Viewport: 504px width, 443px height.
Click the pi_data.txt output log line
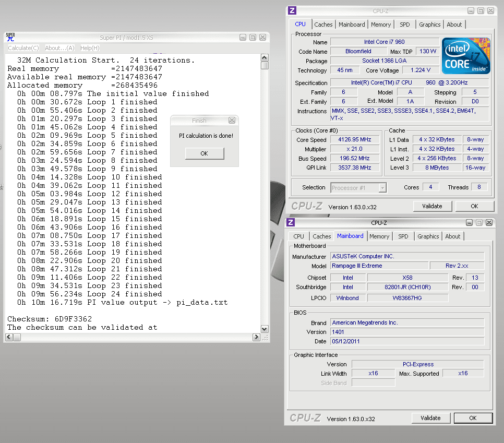click(x=123, y=302)
